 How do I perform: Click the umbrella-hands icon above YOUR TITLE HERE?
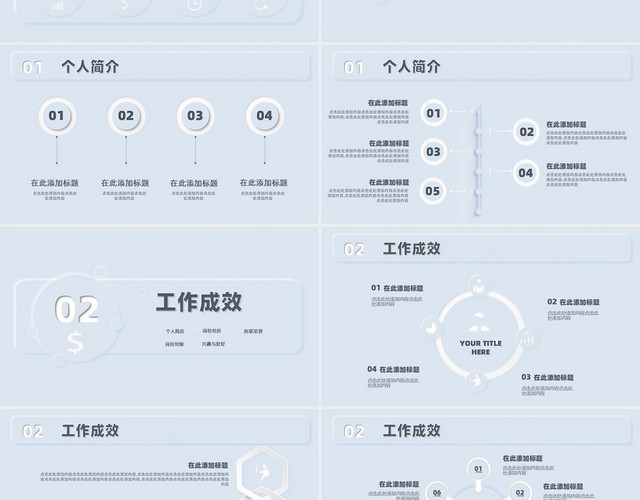pyautogui.click(x=479, y=322)
